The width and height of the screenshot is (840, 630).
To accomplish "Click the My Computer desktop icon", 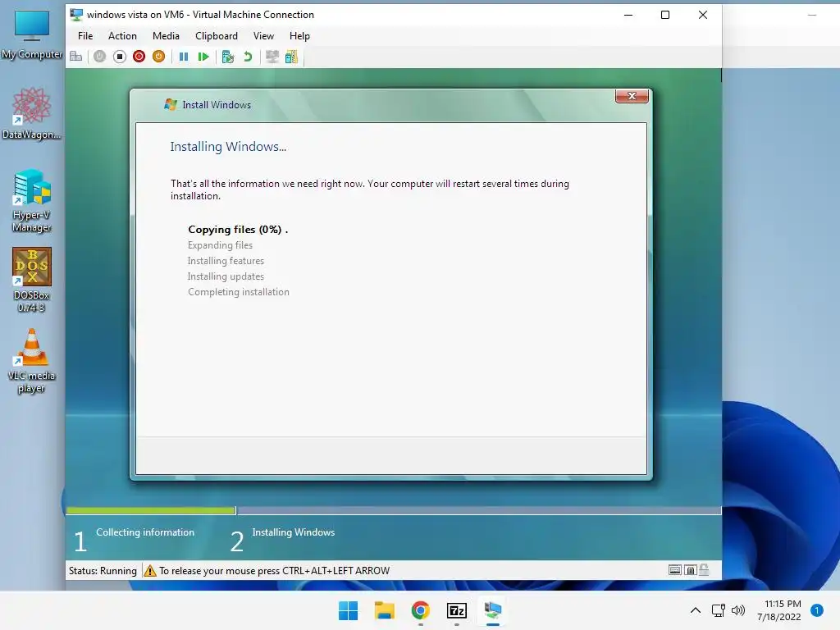I will (x=32, y=34).
